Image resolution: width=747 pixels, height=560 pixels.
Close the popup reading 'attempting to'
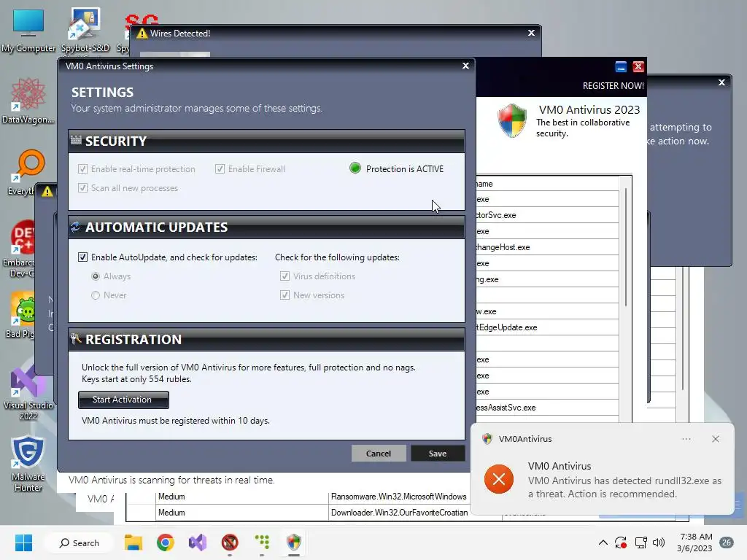click(721, 82)
